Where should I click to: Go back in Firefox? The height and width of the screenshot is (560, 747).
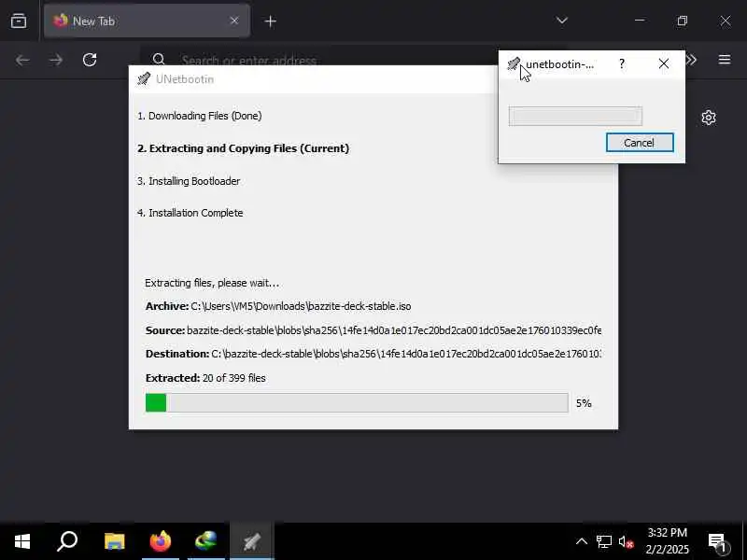[x=22, y=60]
